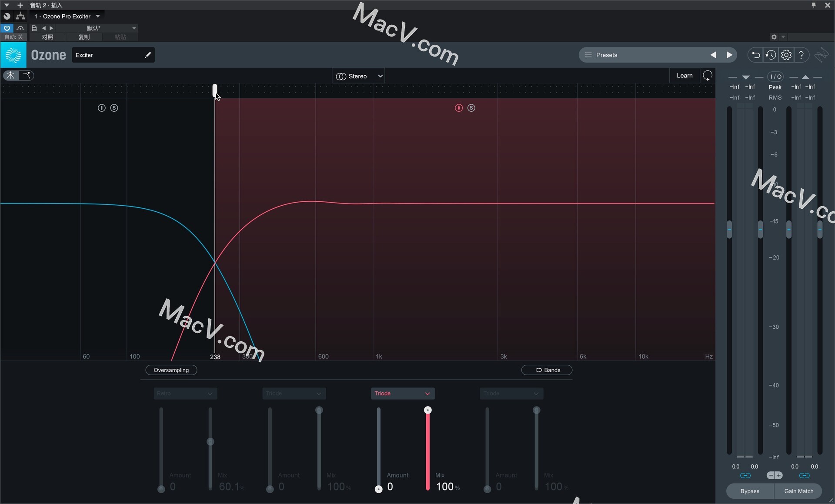This screenshot has height=504, width=835.
Task: Solo the low band with the S button
Action: 114,108
